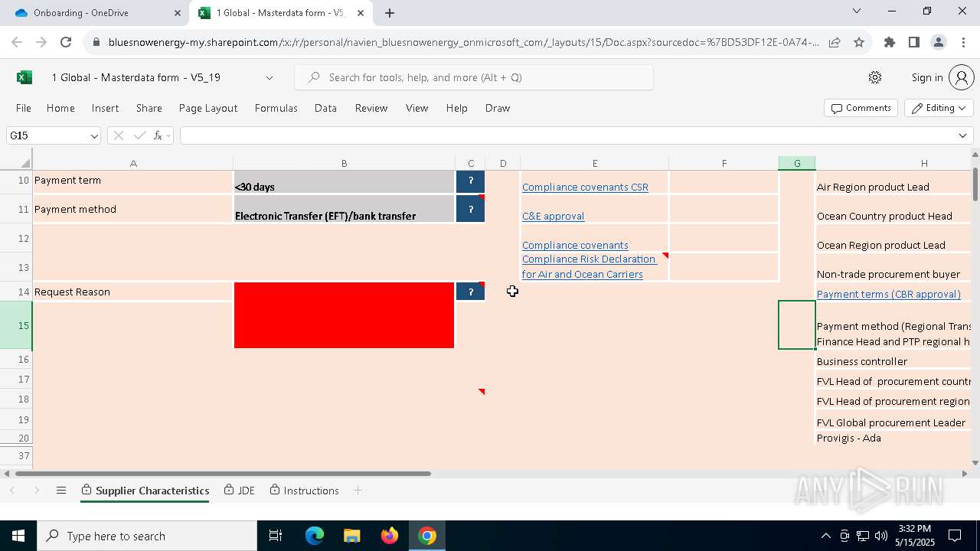
Task: Open the Share tab
Action: point(149,108)
